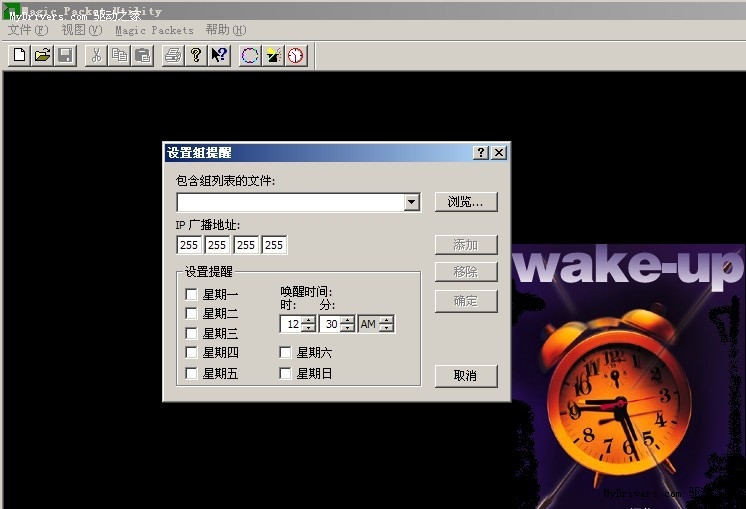
Task: Click the Save floppy disk icon
Action: pos(65,56)
